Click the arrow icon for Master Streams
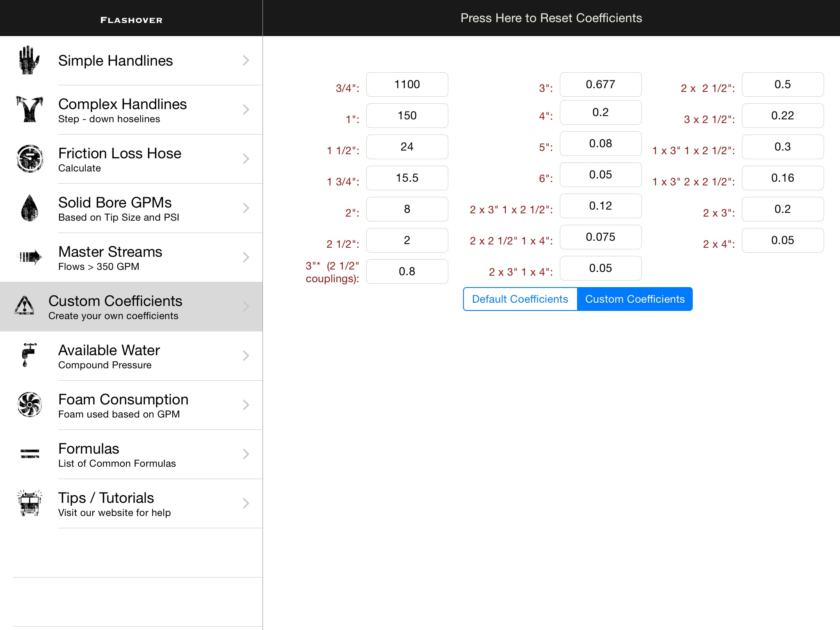The height and width of the screenshot is (630, 840). coord(30,257)
